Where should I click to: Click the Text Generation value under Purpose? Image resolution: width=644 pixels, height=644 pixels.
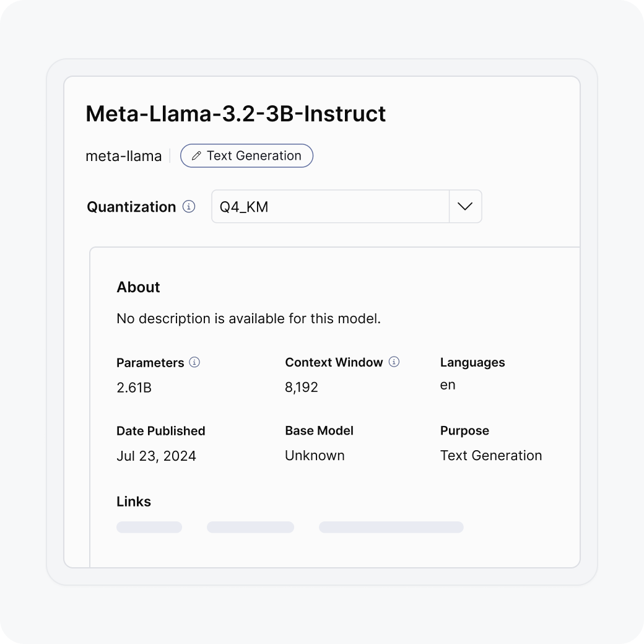[x=491, y=456]
